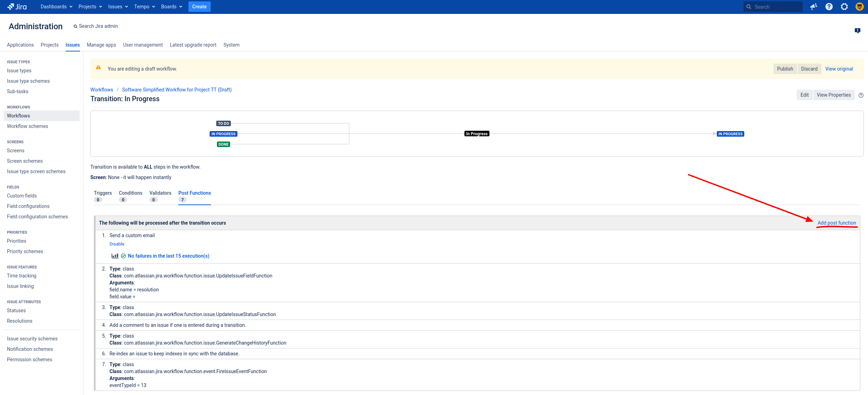Viewport: 868px width, 395px height.
Task: Open the Boards dropdown menu
Action: [x=171, y=7]
